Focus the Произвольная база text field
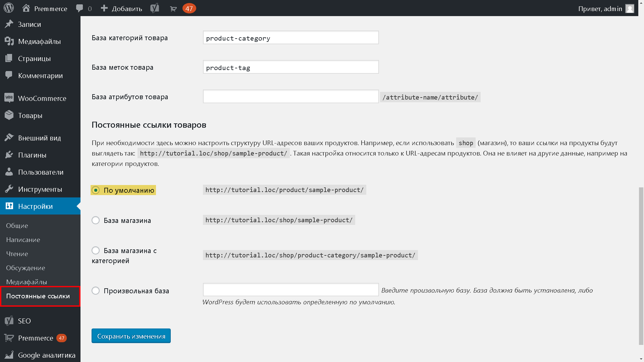 (291, 290)
